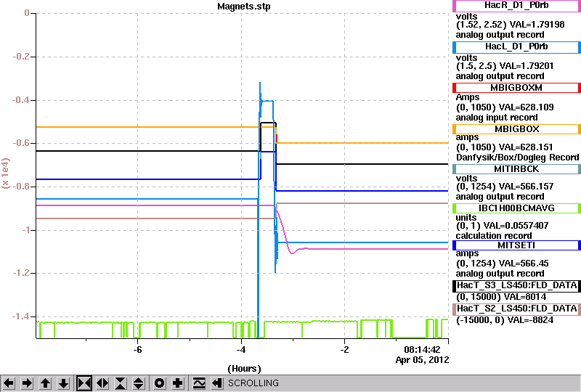Click the (Hours) x-axis label

(244, 369)
